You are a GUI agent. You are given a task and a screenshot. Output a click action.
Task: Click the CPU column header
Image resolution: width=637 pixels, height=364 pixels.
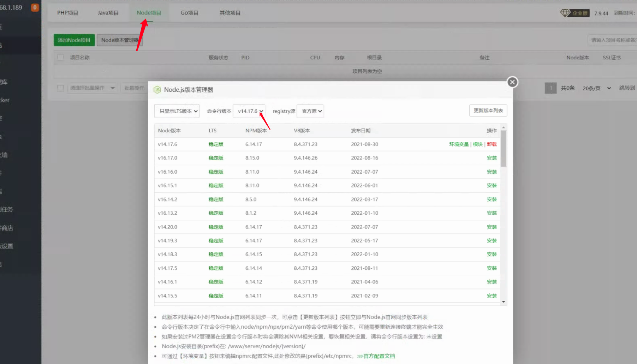click(315, 58)
